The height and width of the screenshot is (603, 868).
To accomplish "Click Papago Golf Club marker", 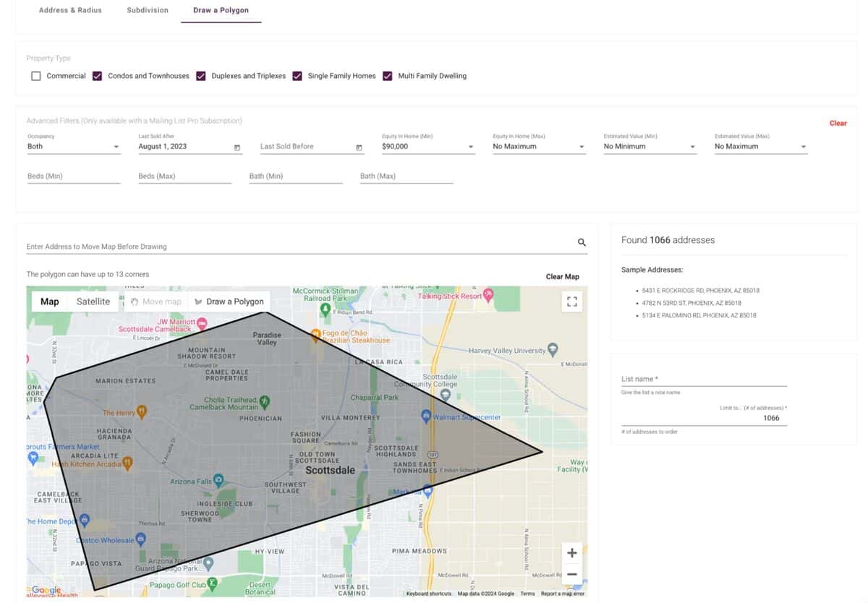I will pyautogui.click(x=212, y=583).
